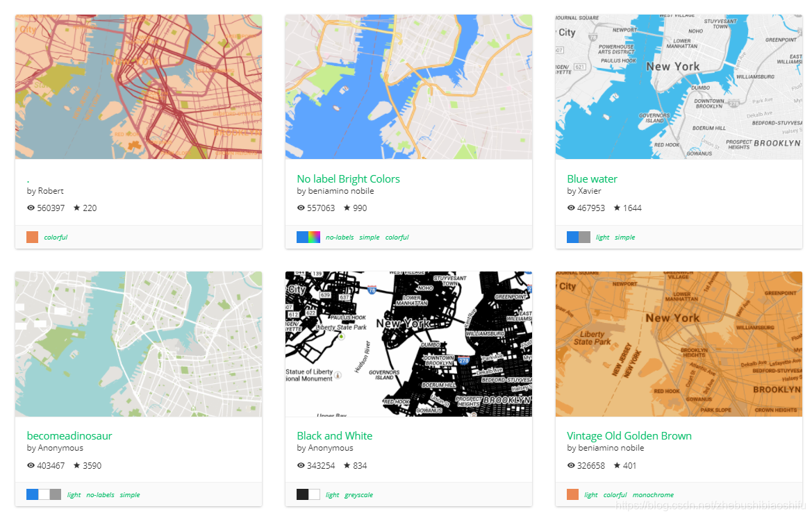Click gray swatch on becomeadinosaur card
Image resolution: width=812 pixels, height=518 pixels.
pos(56,494)
